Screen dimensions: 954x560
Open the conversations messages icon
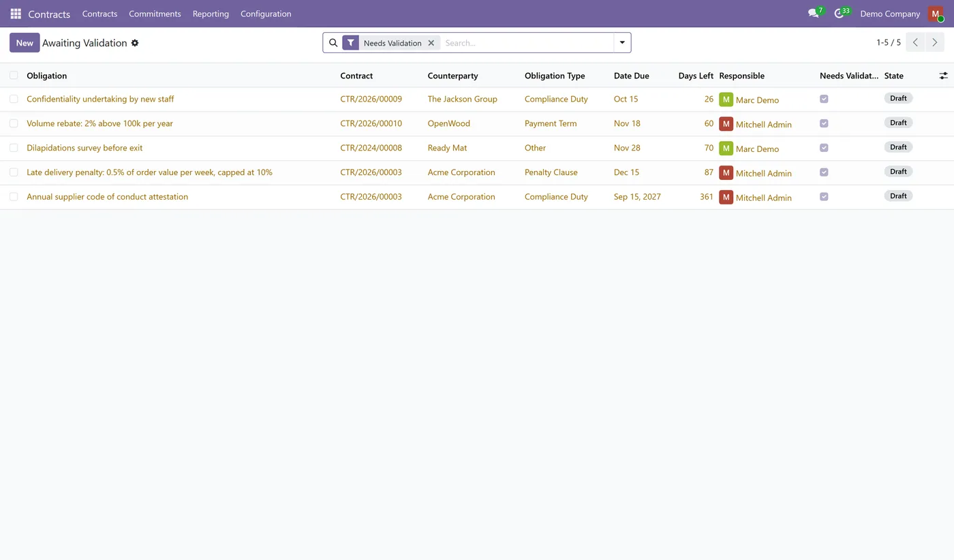(814, 14)
